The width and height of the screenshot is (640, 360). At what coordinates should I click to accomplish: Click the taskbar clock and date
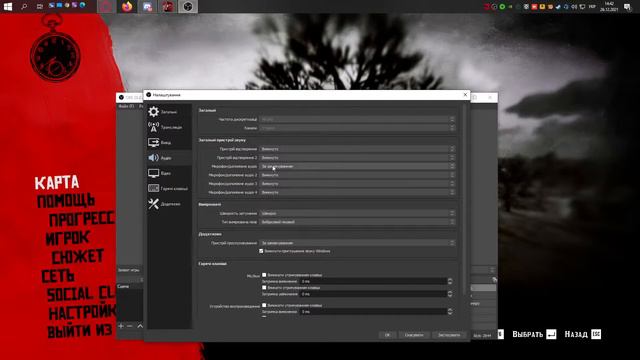click(609, 7)
